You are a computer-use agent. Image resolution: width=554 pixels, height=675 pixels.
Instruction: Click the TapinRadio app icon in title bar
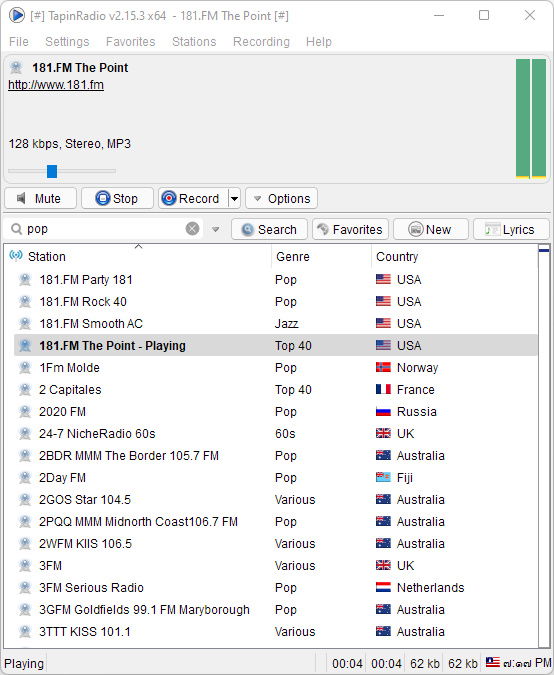point(17,15)
